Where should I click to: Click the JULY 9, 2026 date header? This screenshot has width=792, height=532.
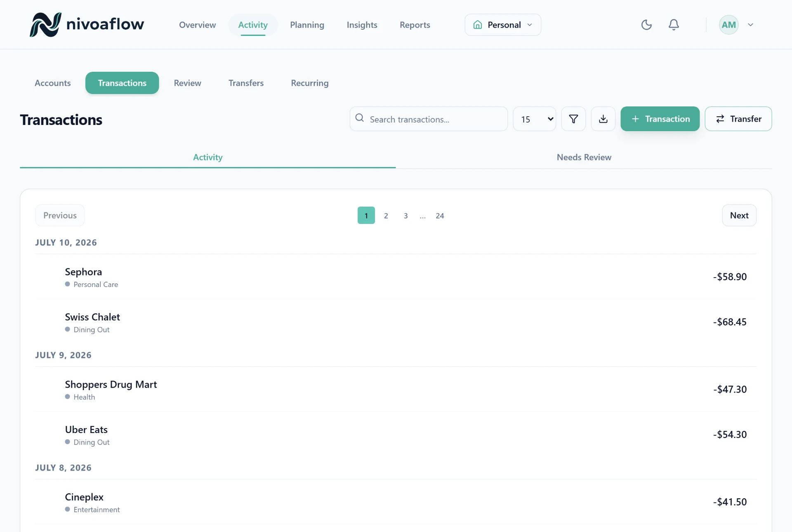pos(63,355)
